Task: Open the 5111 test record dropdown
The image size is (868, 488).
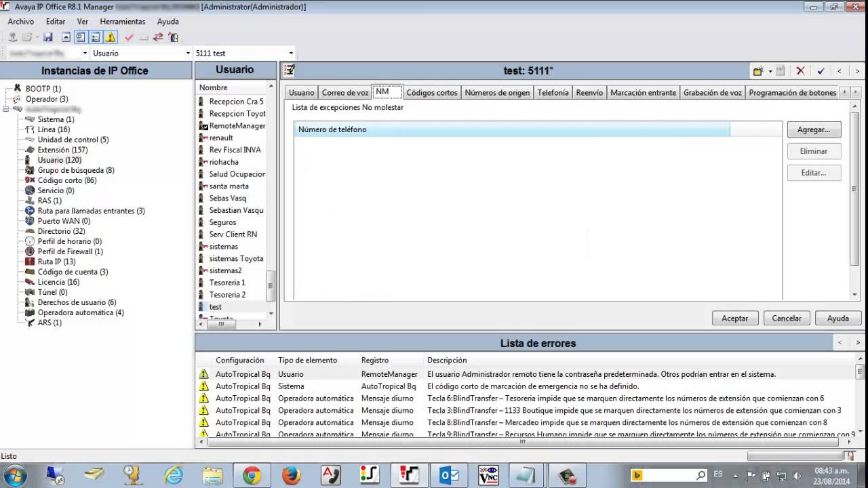Action: [x=291, y=53]
